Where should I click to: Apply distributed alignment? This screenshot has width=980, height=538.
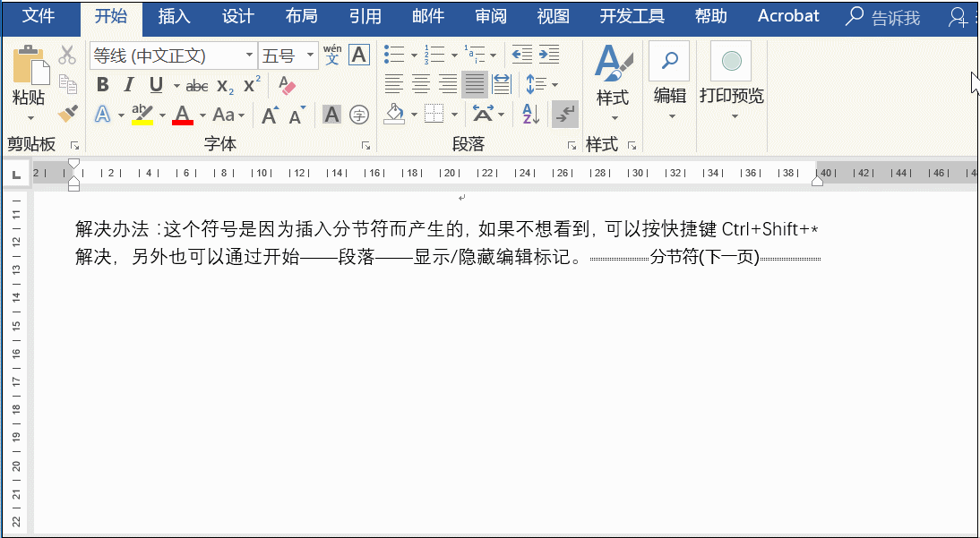(502, 84)
